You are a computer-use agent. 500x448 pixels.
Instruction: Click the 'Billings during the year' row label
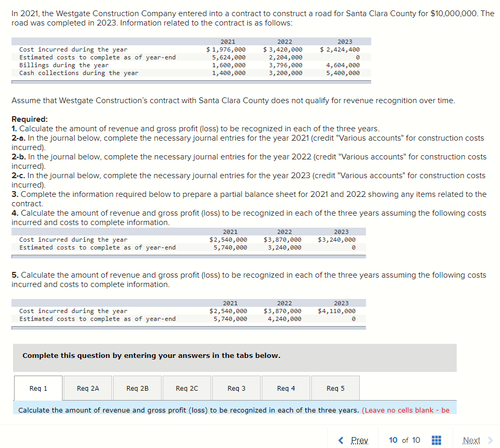coord(64,65)
